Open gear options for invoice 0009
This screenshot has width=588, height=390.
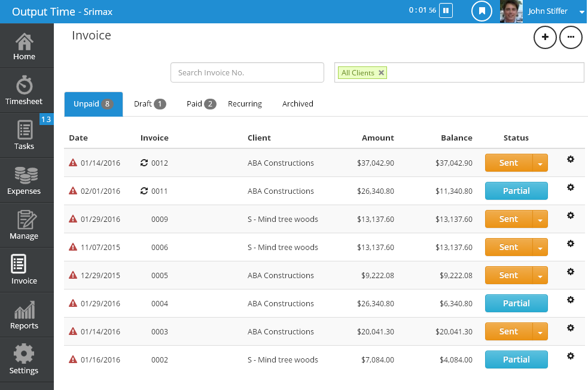570,215
